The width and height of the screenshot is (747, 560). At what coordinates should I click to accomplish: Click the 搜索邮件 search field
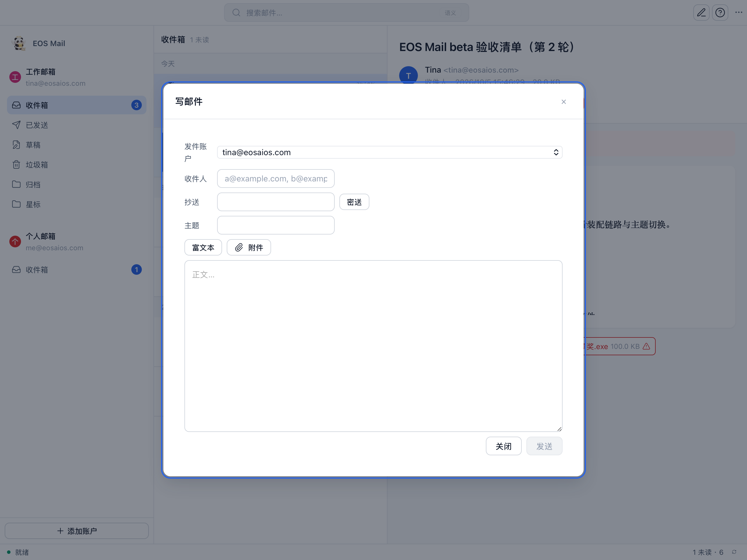click(346, 13)
